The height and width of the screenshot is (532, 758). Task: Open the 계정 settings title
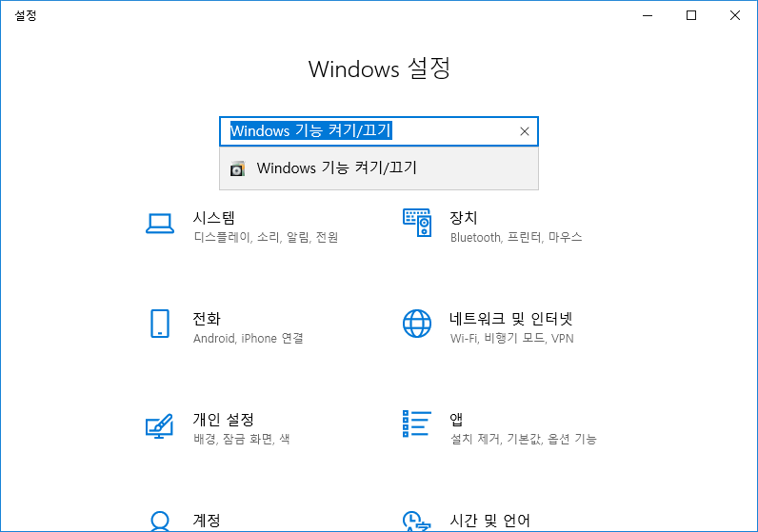pos(207,521)
